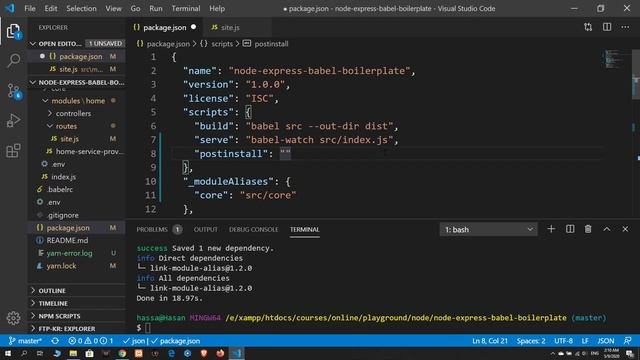Change language mode via JSON status

point(606,341)
